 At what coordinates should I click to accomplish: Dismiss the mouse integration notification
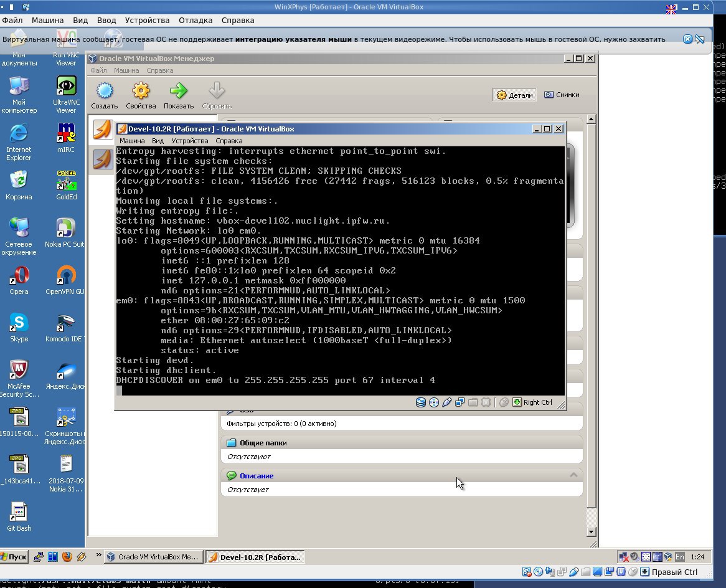687,39
